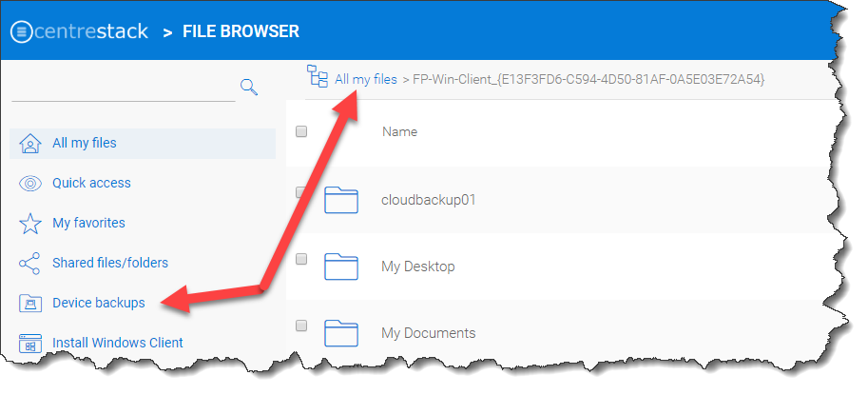The height and width of the screenshot is (395, 868).
Task: Open the My Documents folder name
Action: 429,333
